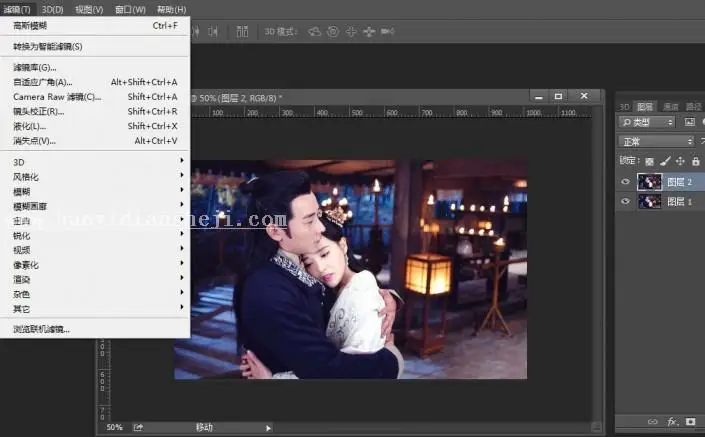This screenshot has height=437, width=705.
Task: Click the export icon in the status bar
Action: [x=138, y=427]
